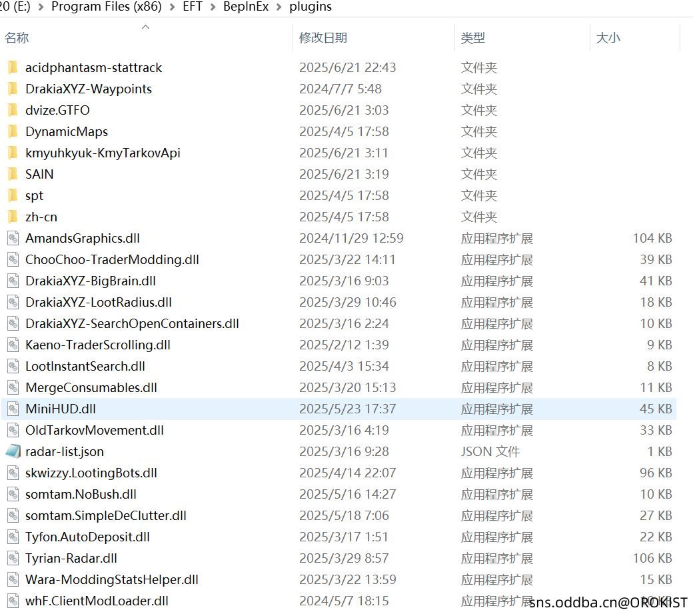Select the DrakiaXYZ-SearchOpenContainers.dll file icon
Screen dimensions: 693x616
tap(13, 324)
